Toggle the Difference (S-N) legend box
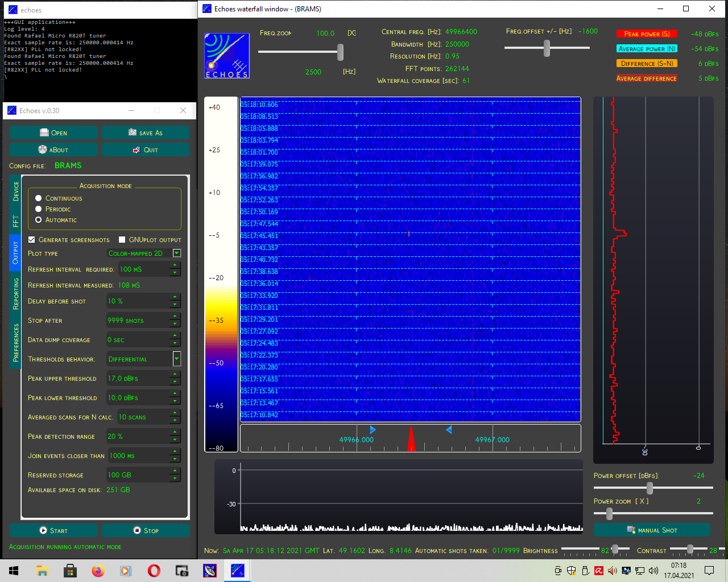The image size is (728, 582). click(647, 64)
